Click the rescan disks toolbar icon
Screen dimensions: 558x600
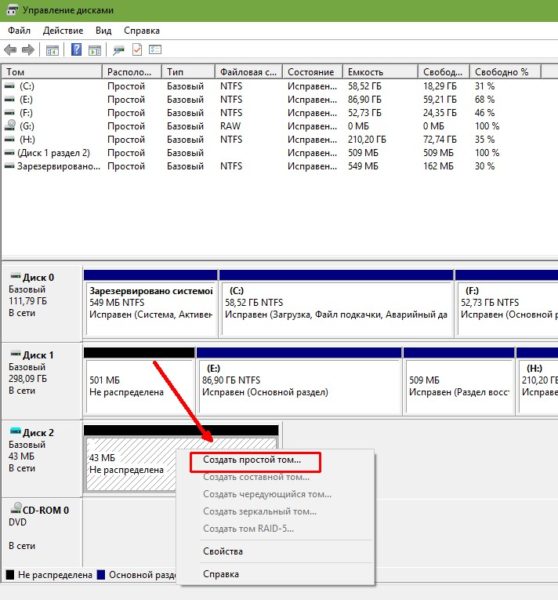coord(119,50)
